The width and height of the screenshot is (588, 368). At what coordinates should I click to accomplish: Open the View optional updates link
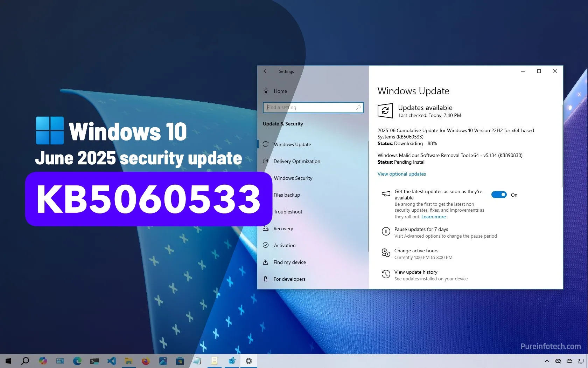[401, 174]
